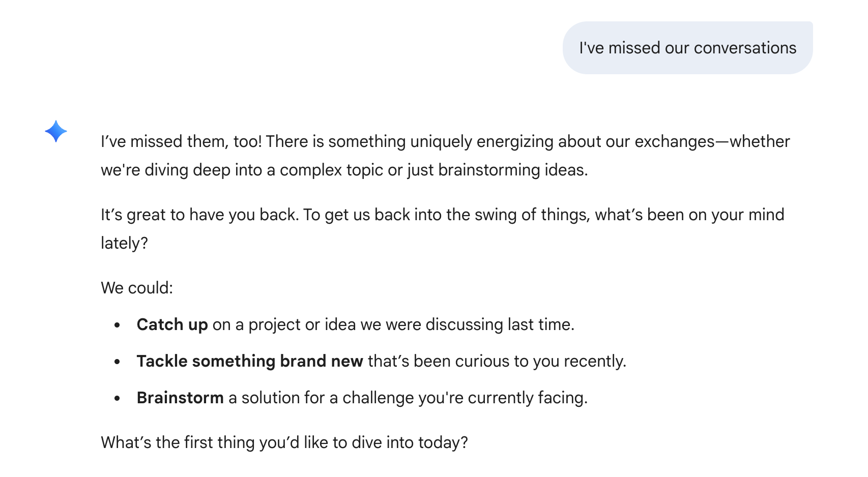The image size is (868, 477).
Task: Click the text "brainstorming ideas" in the first paragraph
Action: (x=512, y=170)
